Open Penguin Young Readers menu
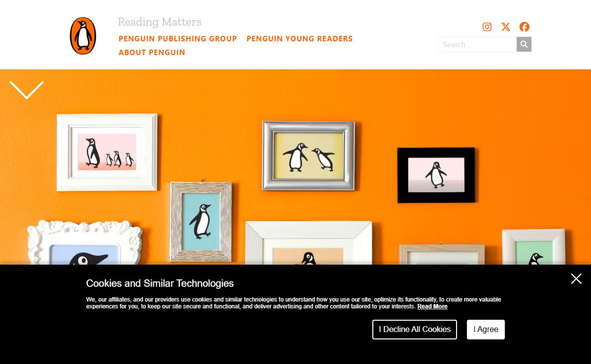The image size is (591, 364). (x=299, y=38)
